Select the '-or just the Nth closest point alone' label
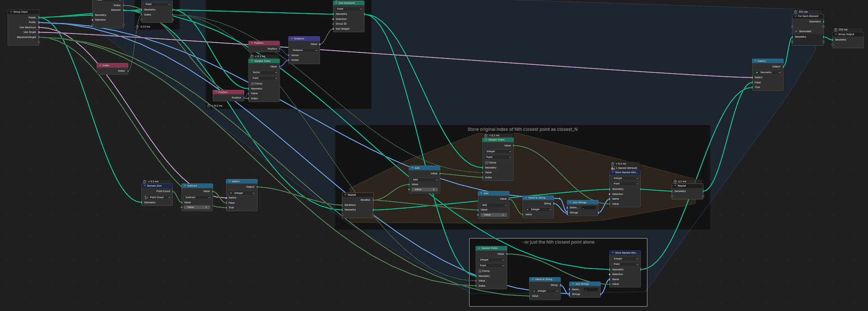868x311 pixels. [x=558, y=242]
